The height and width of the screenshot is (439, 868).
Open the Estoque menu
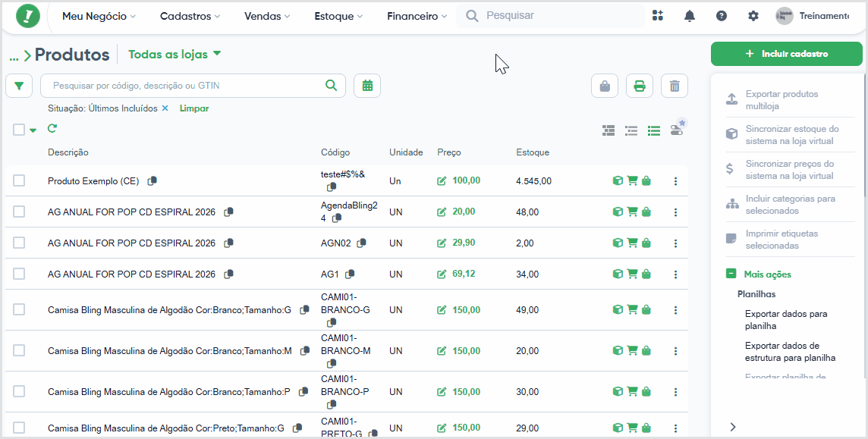[338, 16]
